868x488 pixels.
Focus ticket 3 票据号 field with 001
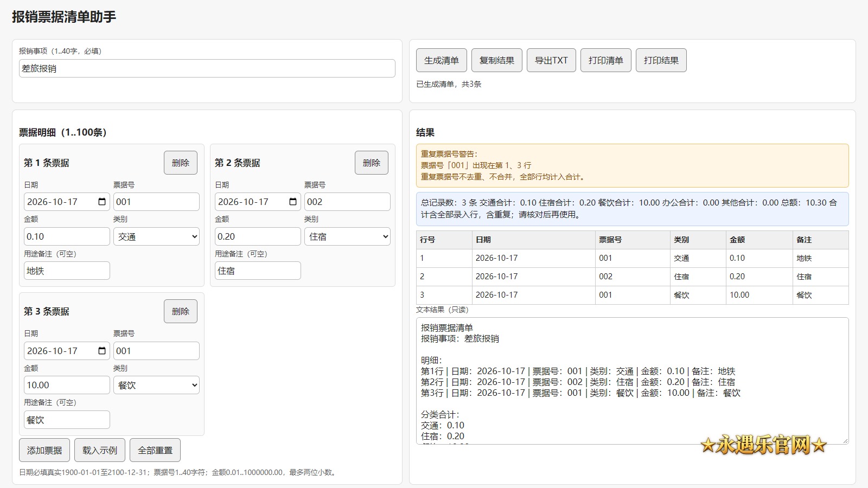pyautogui.click(x=156, y=351)
